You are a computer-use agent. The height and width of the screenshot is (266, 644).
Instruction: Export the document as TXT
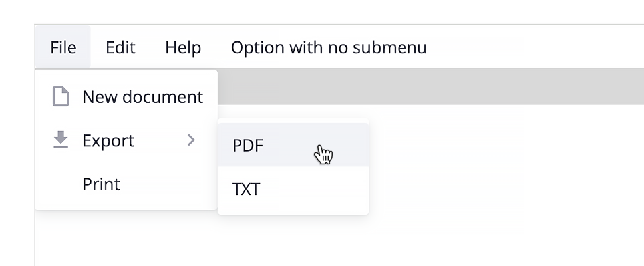(x=293, y=188)
